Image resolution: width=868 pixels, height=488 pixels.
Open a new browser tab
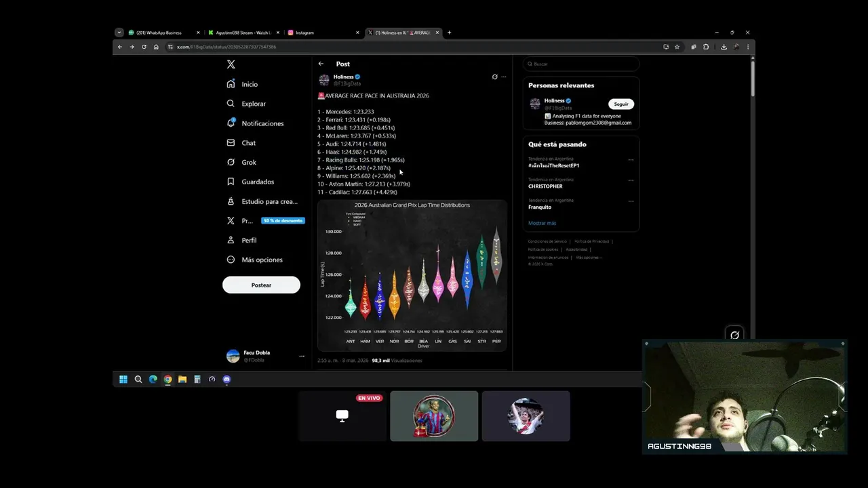(x=449, y=33)
